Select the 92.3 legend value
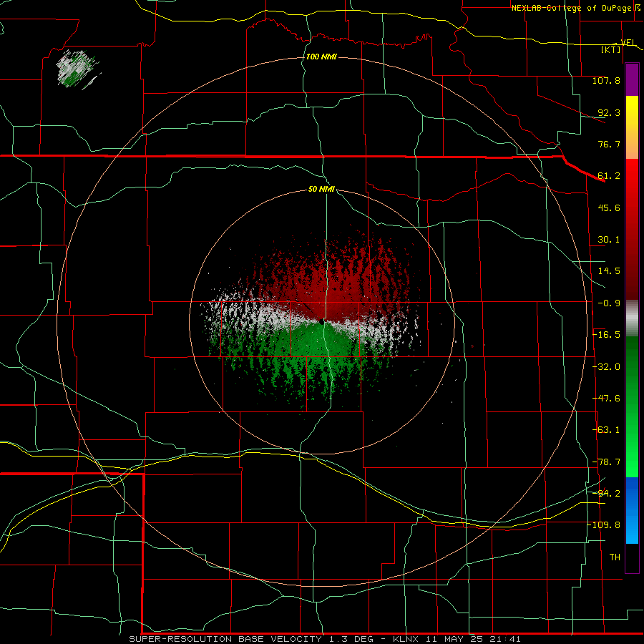The image size is (644, 644). pos(609,112)
